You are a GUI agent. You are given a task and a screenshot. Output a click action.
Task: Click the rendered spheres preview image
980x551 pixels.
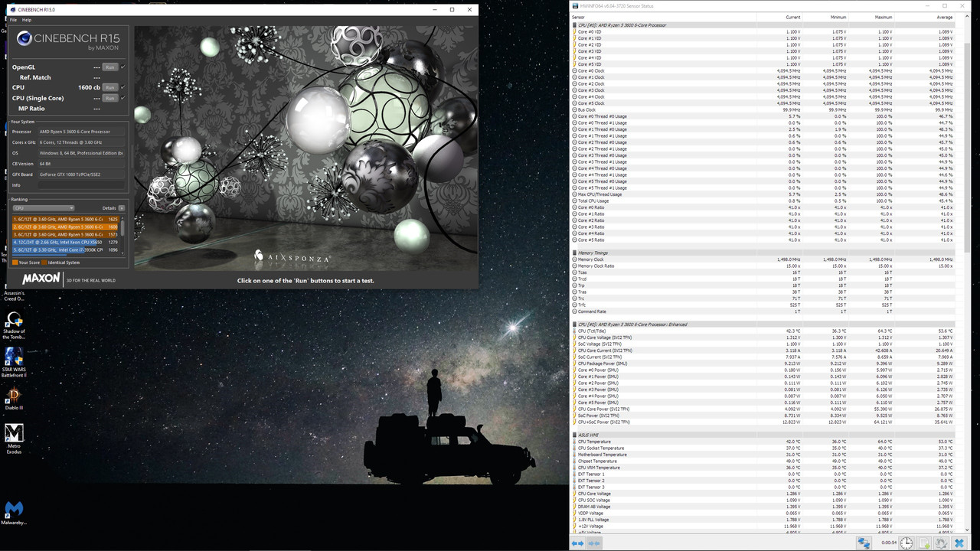[305, 148]
